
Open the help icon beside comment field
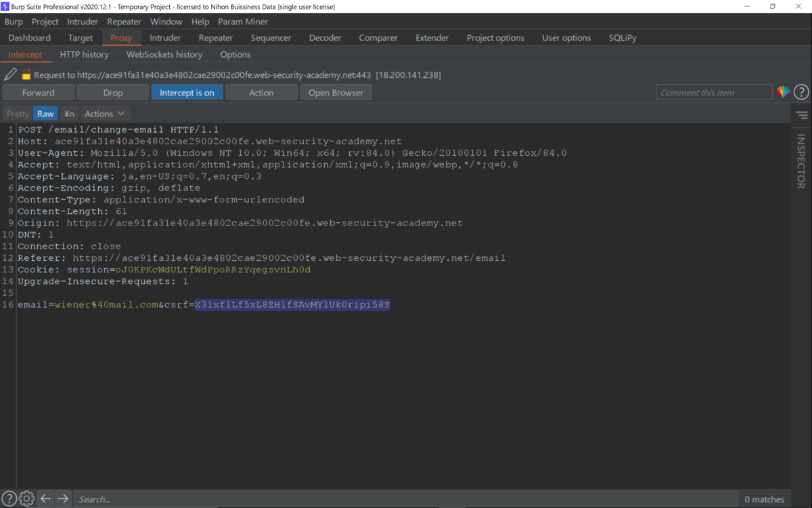point(801,92)
